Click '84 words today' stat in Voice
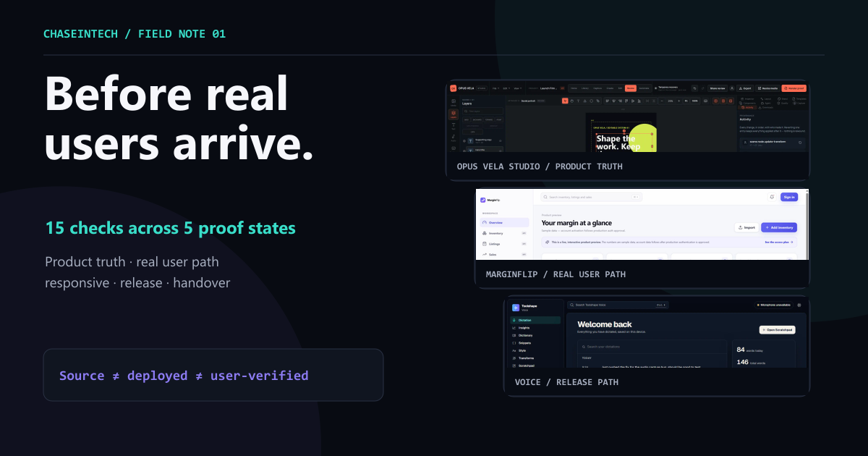Screen dimensions: 868x456 (x=749, y=350)
